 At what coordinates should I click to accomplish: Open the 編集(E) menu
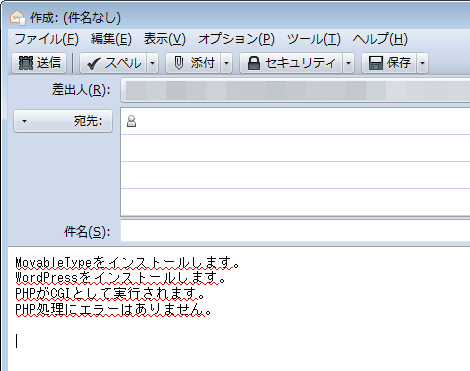(111, 39)
